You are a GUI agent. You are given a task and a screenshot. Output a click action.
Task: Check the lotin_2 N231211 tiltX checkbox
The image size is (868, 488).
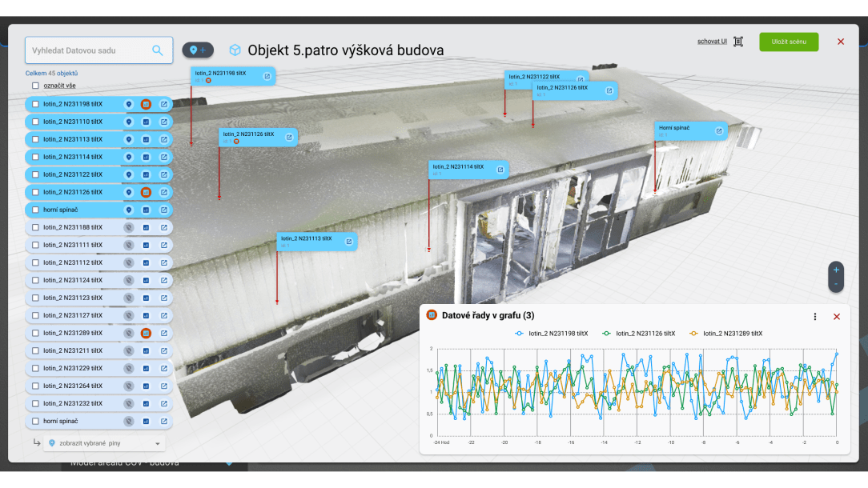click(35, 350)
